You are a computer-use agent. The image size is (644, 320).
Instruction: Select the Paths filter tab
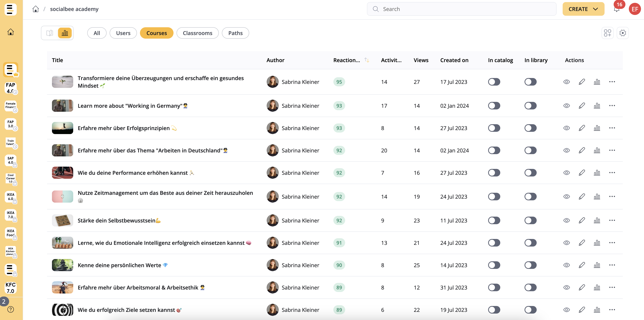(x=236, y=33)
